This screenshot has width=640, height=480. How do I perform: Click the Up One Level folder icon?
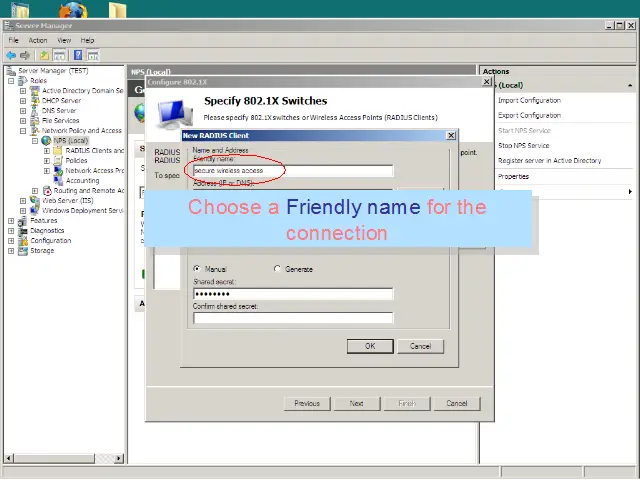(44, 55)
